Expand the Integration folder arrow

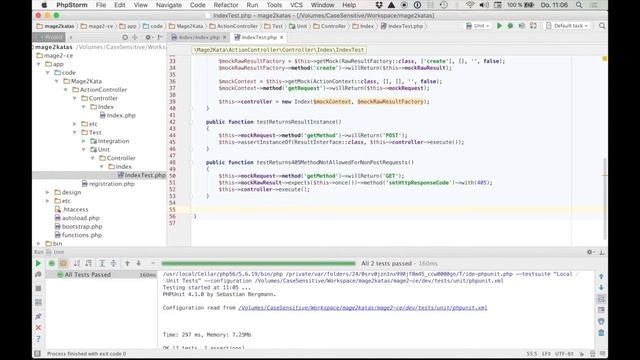(84, 141)
